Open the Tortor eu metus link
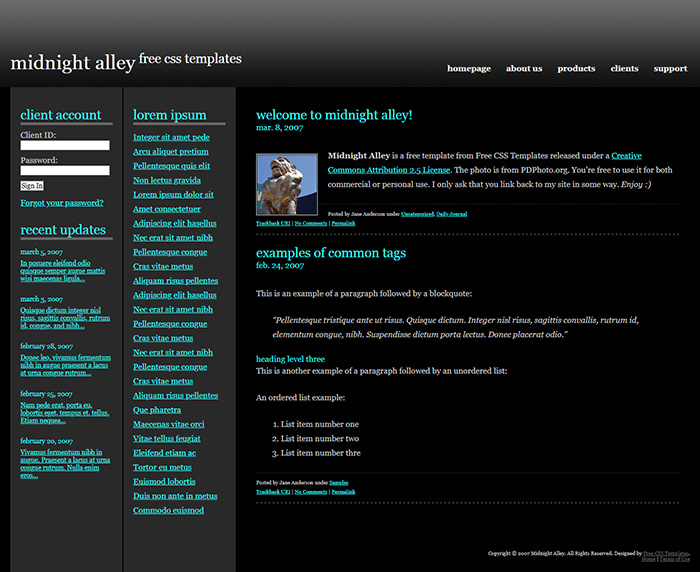 coord(162,467)
